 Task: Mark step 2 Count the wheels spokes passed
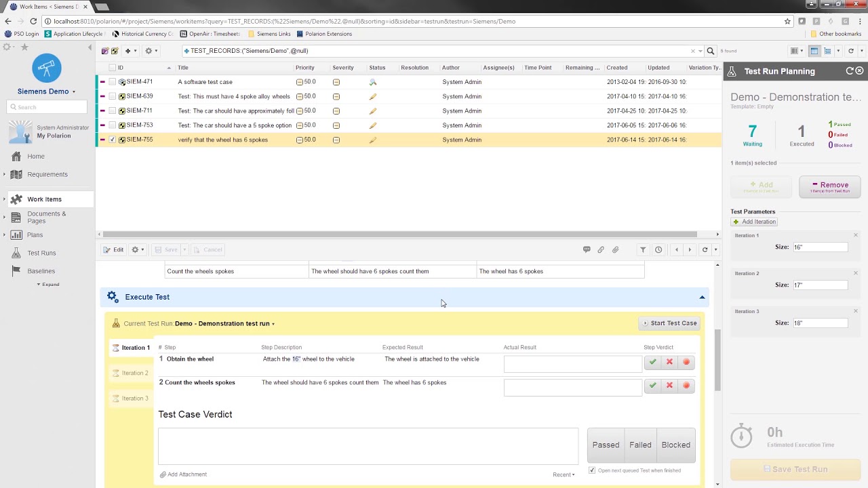(652, 385)
